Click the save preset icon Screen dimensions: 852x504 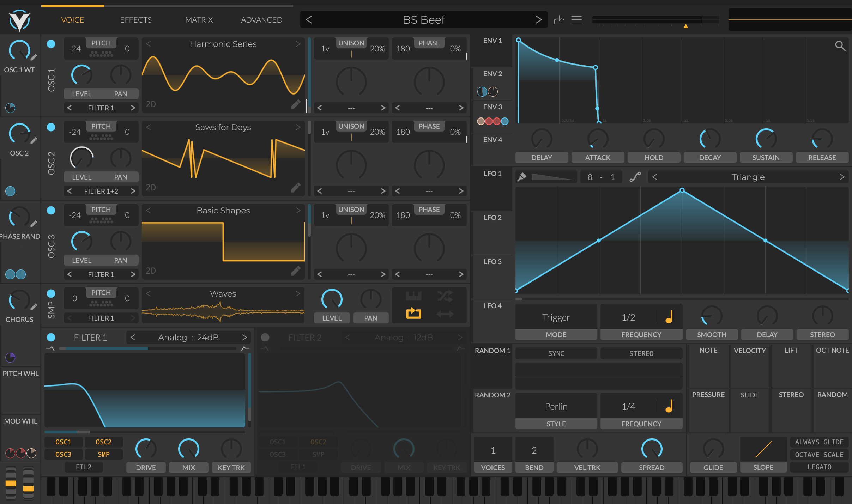click(x=559, y=19)
